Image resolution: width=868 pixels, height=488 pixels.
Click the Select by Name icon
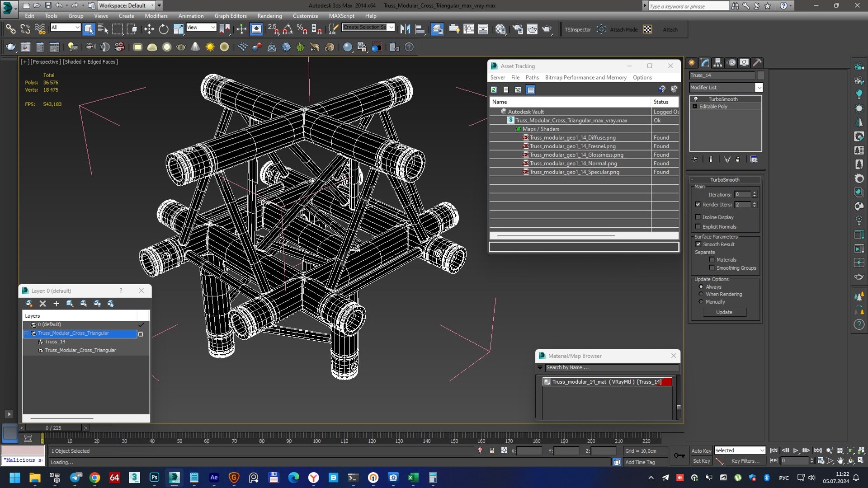103,30
